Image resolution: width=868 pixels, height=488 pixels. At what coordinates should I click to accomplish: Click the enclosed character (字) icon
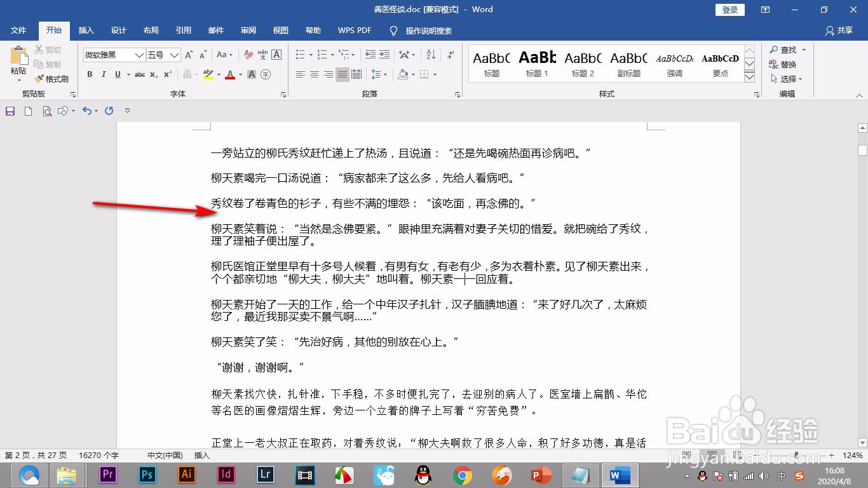pos(266,74)
